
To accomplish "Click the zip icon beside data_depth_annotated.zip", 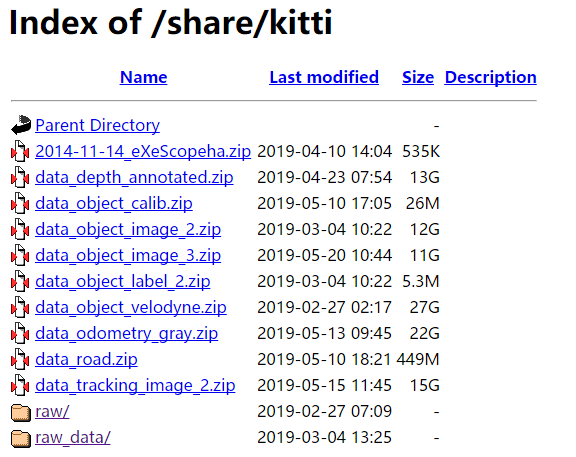I will point(20,177).
